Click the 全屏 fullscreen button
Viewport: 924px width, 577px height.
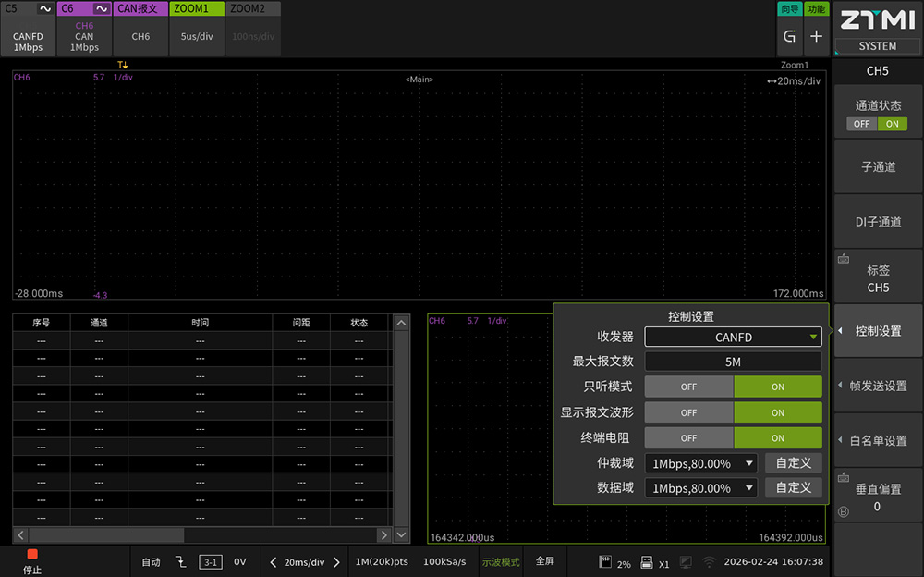(x=545, y=561)
